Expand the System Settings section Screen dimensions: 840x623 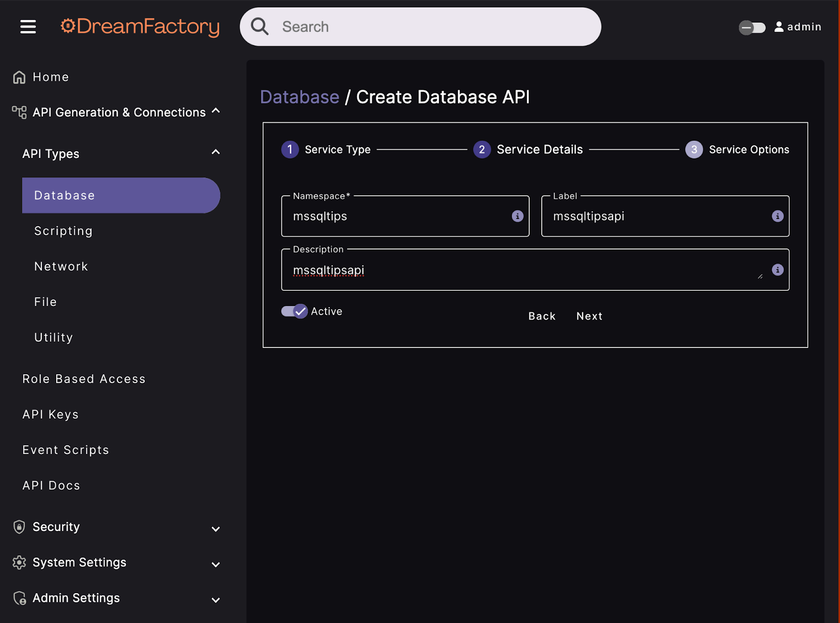point(216,564)
